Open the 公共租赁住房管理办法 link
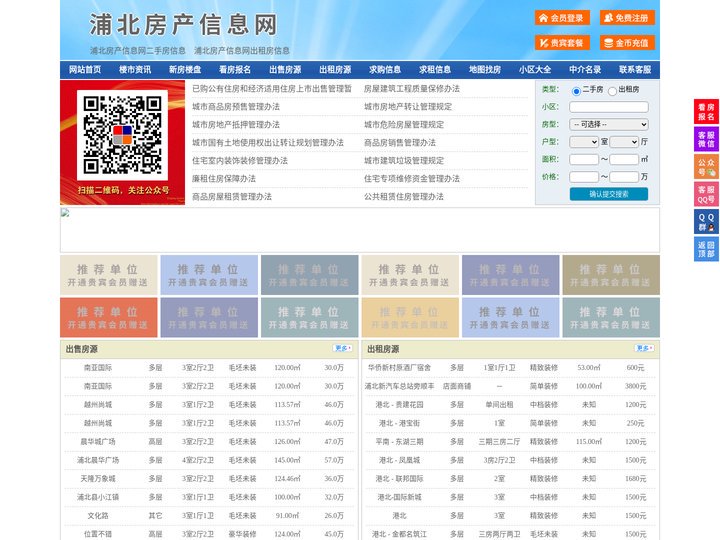720x540 pixels. pos(404,197)
